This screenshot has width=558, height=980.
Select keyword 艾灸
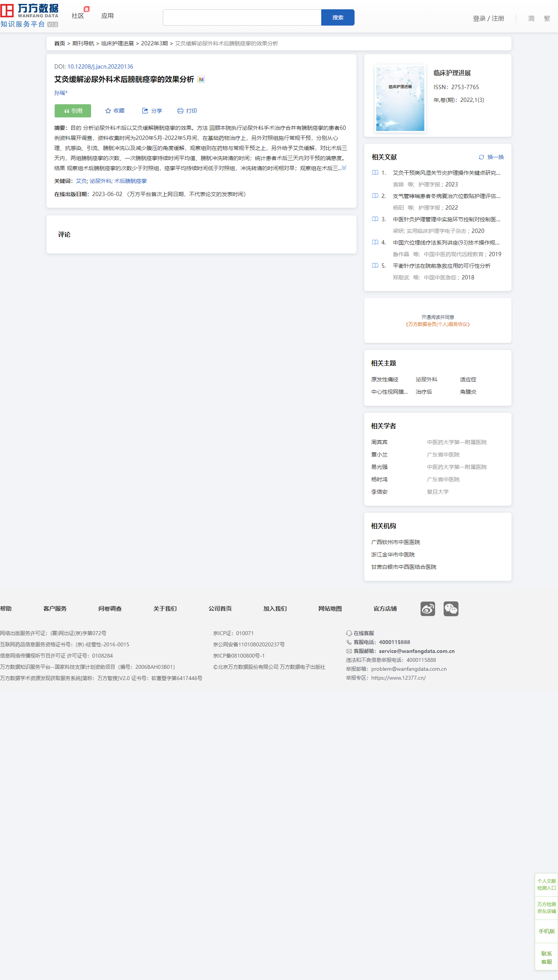(81, 181)
